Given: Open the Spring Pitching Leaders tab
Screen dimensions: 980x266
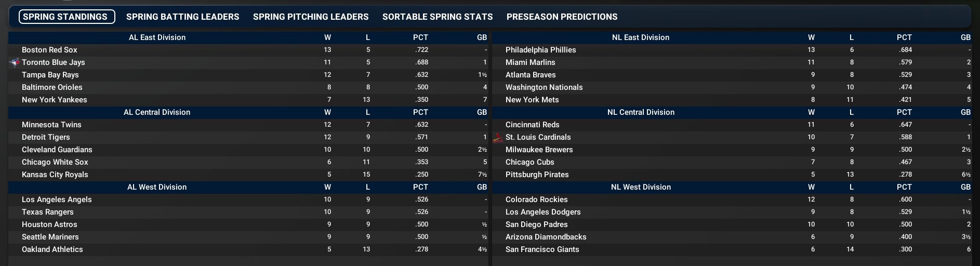Looking at the screenshot, I should click(311, 17).
